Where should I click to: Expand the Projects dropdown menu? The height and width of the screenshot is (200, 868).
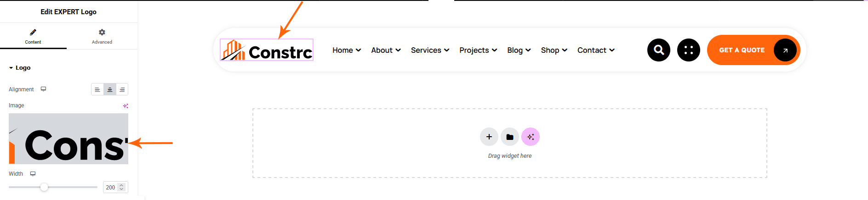[478, 50]
